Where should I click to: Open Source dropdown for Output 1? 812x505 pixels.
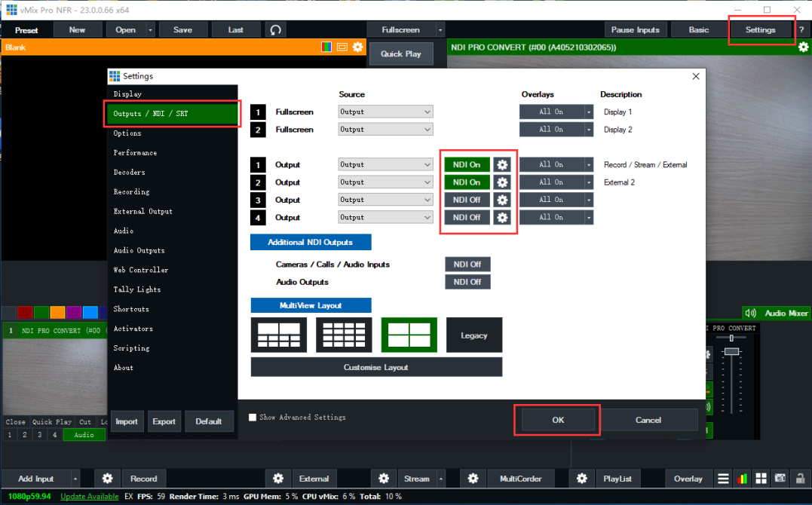coord(385,165)
